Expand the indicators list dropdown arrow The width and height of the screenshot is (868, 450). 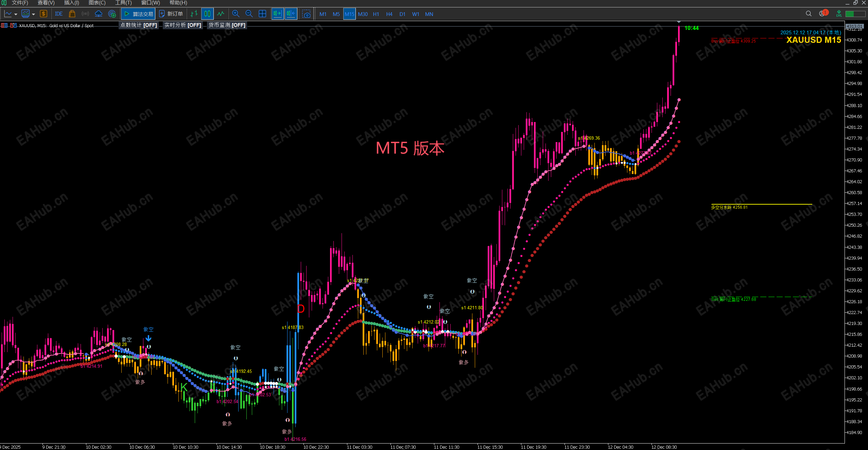tap(33, 14)
